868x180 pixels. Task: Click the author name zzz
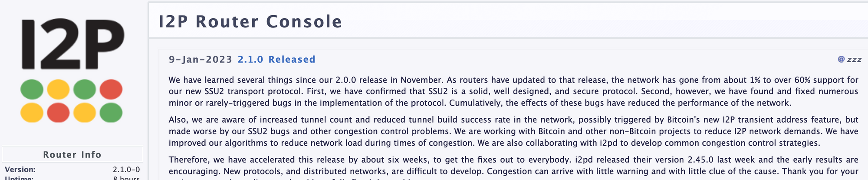tap(854, 60)
